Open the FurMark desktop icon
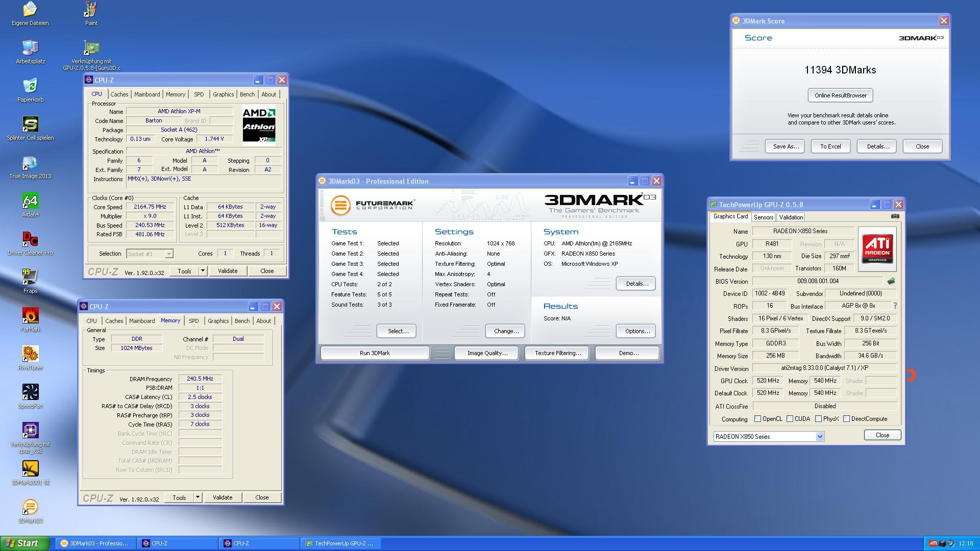The width and height of the screenshot is (980, 551). click(x=30, y=316)
